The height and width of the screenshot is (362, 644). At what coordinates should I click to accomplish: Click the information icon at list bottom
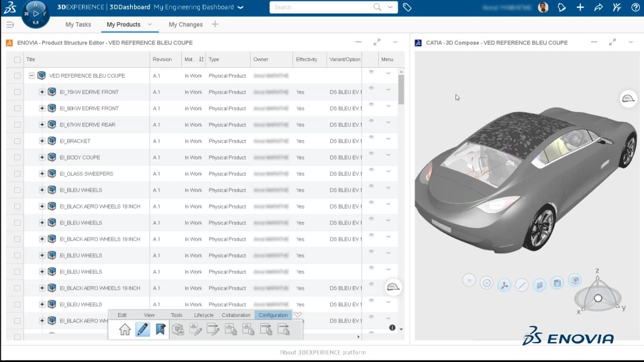point(392,328)
